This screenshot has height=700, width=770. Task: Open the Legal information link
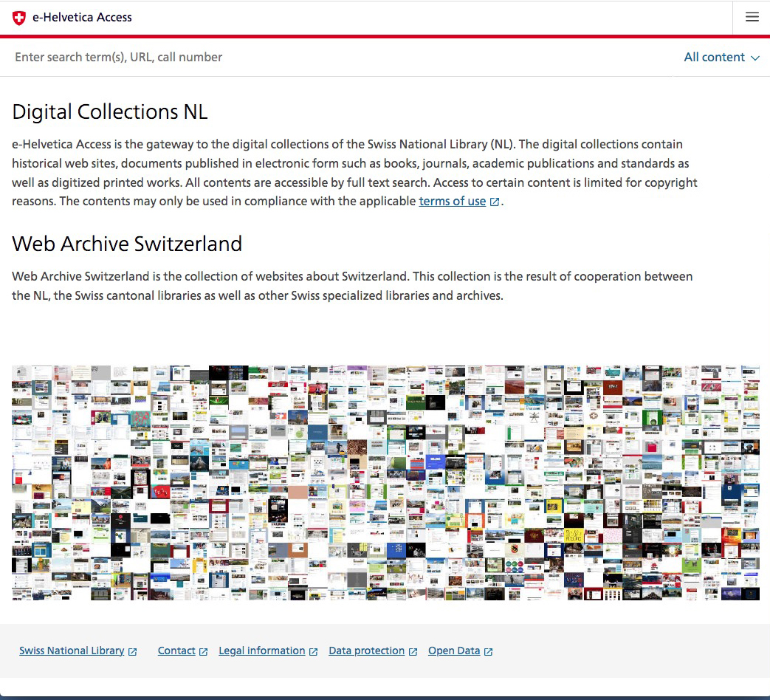262,651
